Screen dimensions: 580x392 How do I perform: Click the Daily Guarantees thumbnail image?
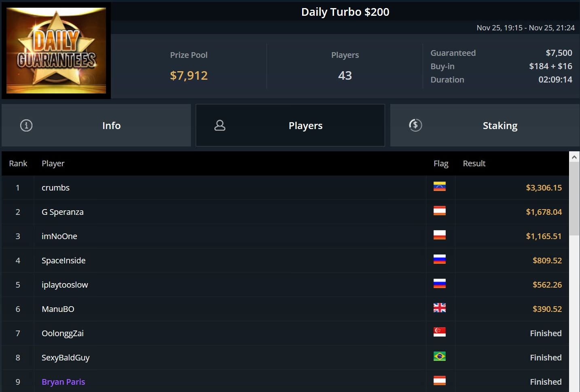click(x=56, y=51)
